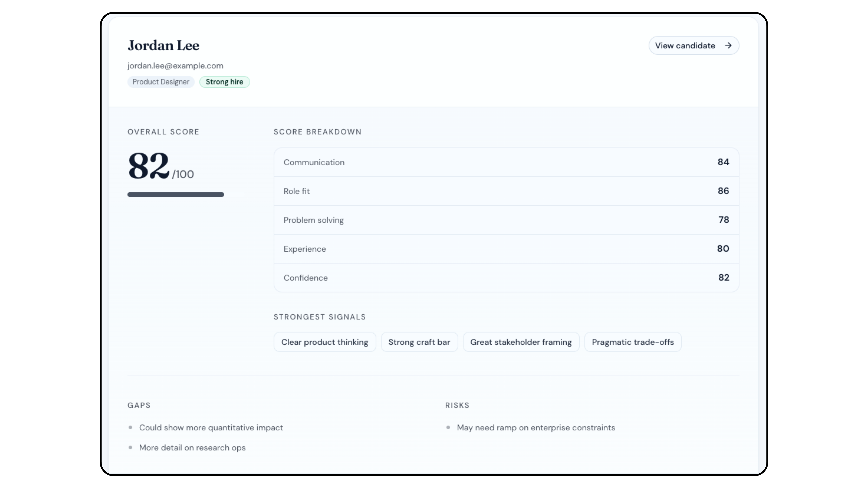Click the Pragmatic trade-offs signal chip
This screenshot has height=488, width=868.
(x=633, y=342)
